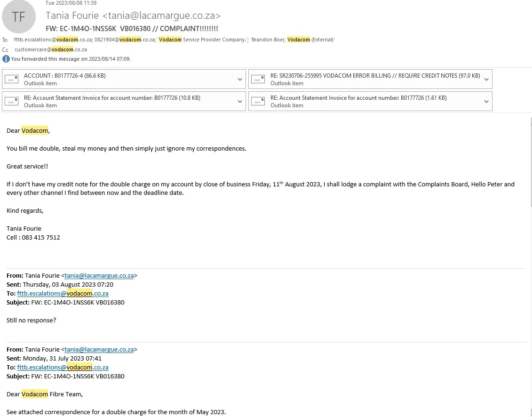Open dropdown arrow of SR230706-255995 credit notes attachment
This screenshot has height=417, width=532.
[486, 80]
